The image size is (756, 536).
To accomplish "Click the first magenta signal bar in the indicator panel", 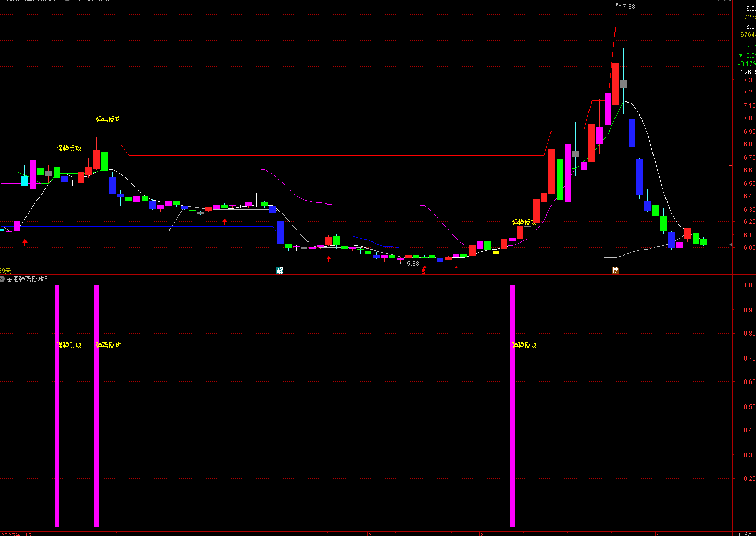I will tap(57, 405).
